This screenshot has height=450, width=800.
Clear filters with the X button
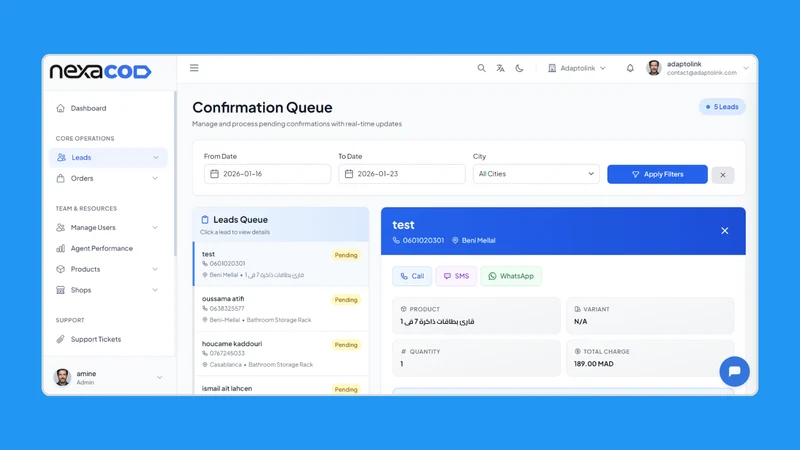(x=723, y=175)
